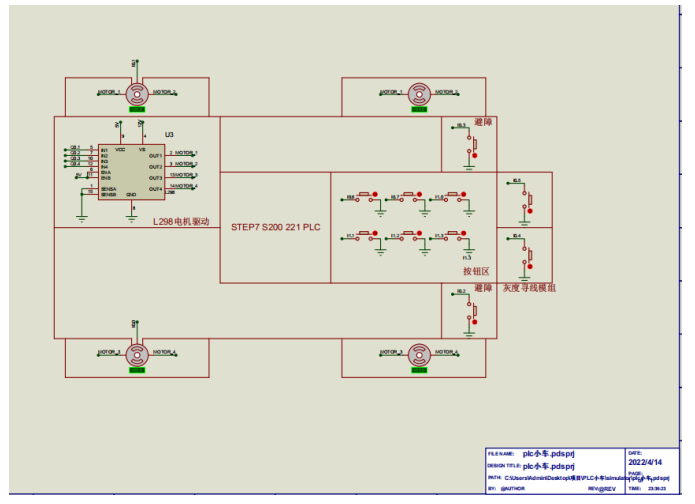Viewport: 695px width, 504px height.
Task: Click the 'U3' reference label
Action: click(x=169, y=135)
